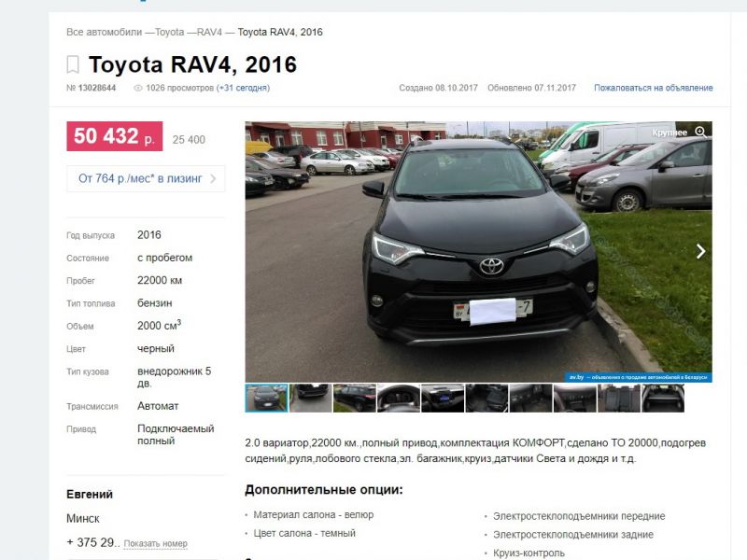Select tenth thumbnail of open trunk
The width and height of the screenshot is (747, 560).
(x=663, y=399)
